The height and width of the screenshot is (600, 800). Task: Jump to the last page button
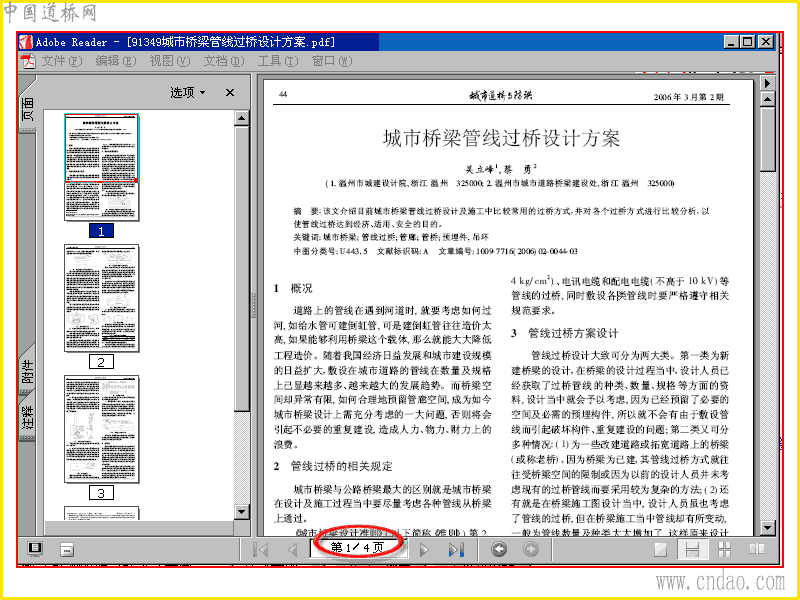(x=456, y=550)
